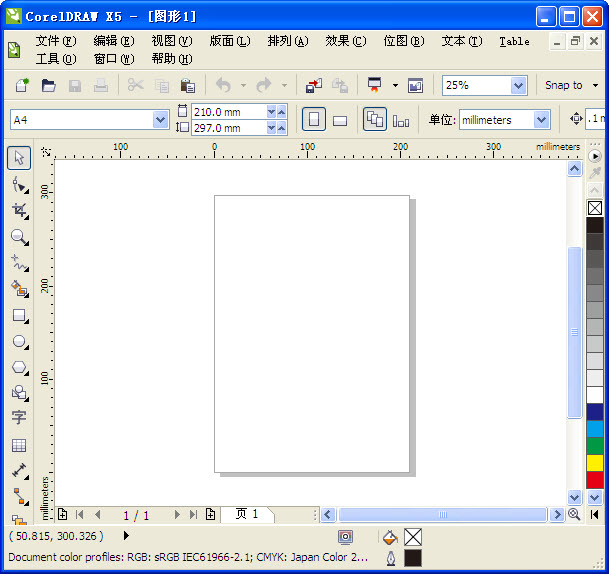Select the Pick tool arrow
The width and height of the screenshot is (609, 574).
tap(19, 158)
